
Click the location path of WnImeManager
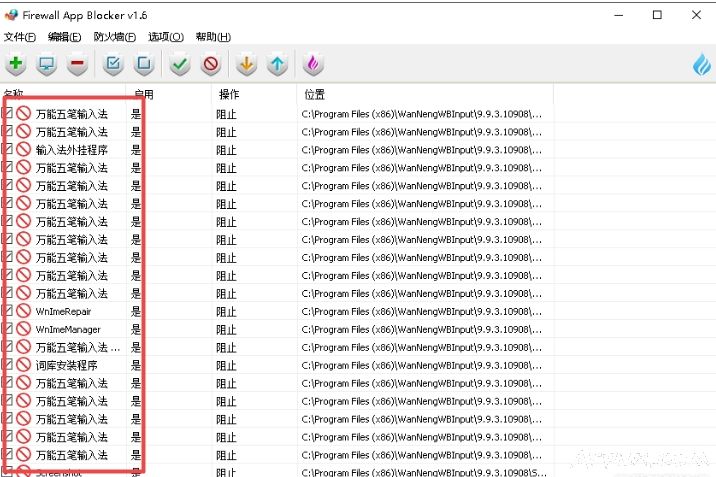point(421,330)
